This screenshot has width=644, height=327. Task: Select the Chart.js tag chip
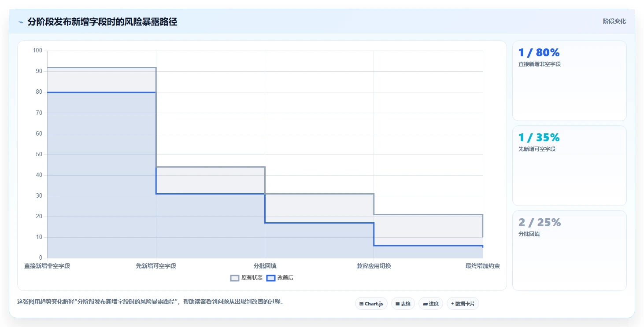(x=371, y=304)
